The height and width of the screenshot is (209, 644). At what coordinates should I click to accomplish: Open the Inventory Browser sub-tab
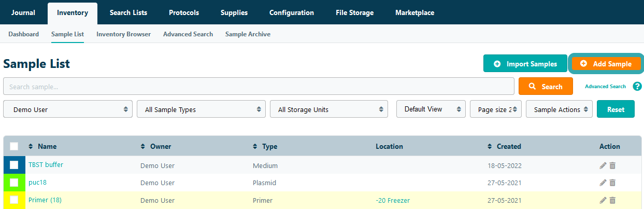click(x=123, y=34)
